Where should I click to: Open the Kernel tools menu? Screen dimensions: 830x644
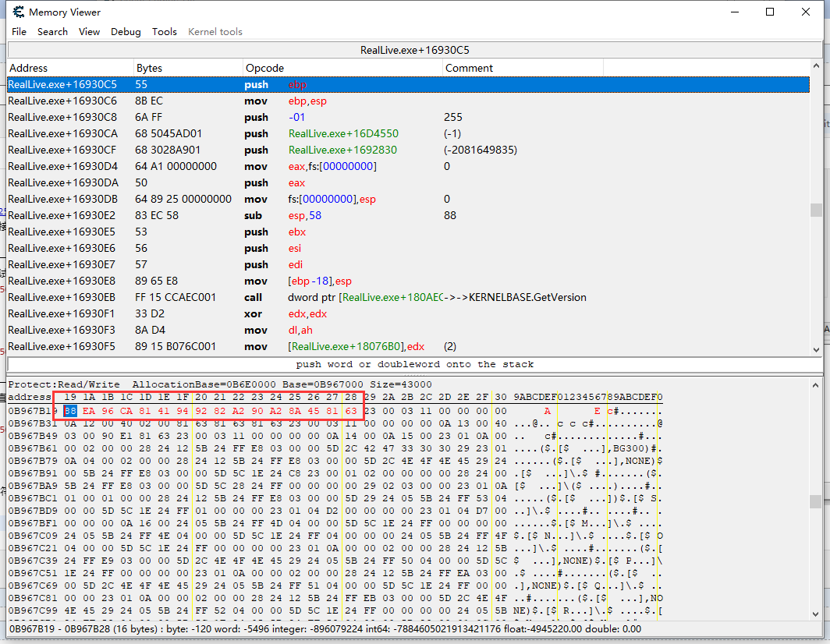tap(215, 32)
